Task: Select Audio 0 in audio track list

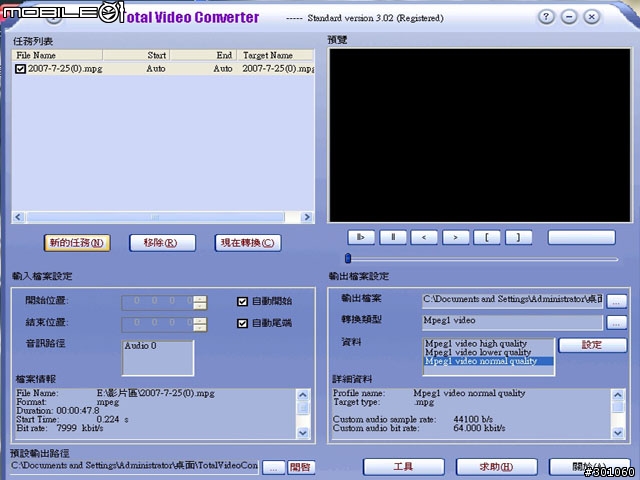Action: (140, 346)
